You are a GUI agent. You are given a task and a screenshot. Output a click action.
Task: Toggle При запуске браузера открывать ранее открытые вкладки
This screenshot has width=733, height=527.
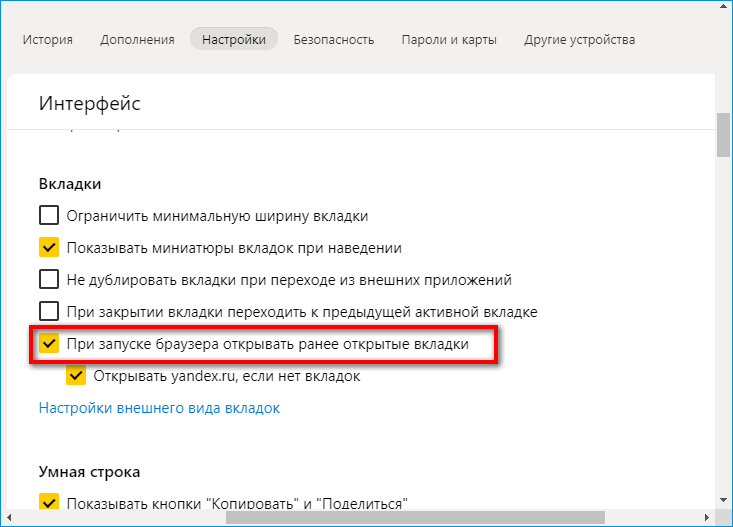point(49,344)
